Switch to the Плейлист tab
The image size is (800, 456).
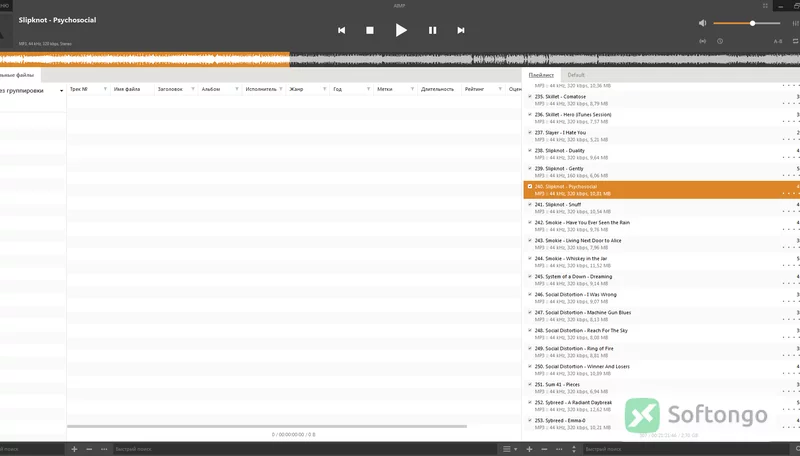click(541, 75)
